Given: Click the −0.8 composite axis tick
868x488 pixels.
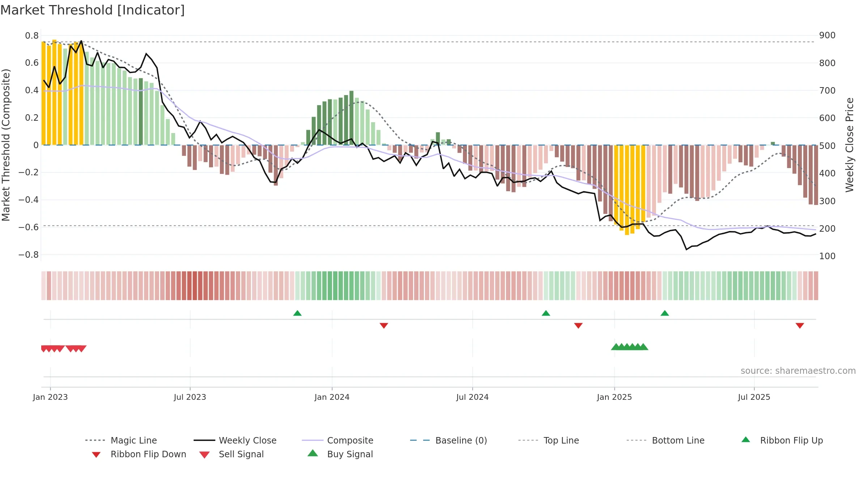Looking at the screenshot, I should click(x=29, y=254).
